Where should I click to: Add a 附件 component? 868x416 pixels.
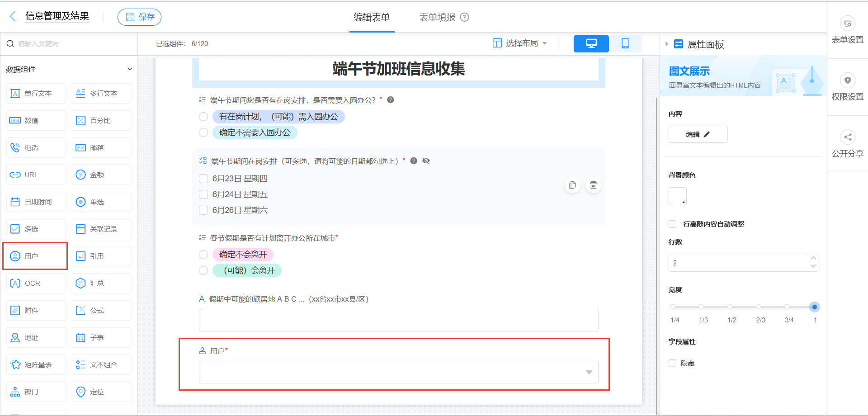click(36, 310)
